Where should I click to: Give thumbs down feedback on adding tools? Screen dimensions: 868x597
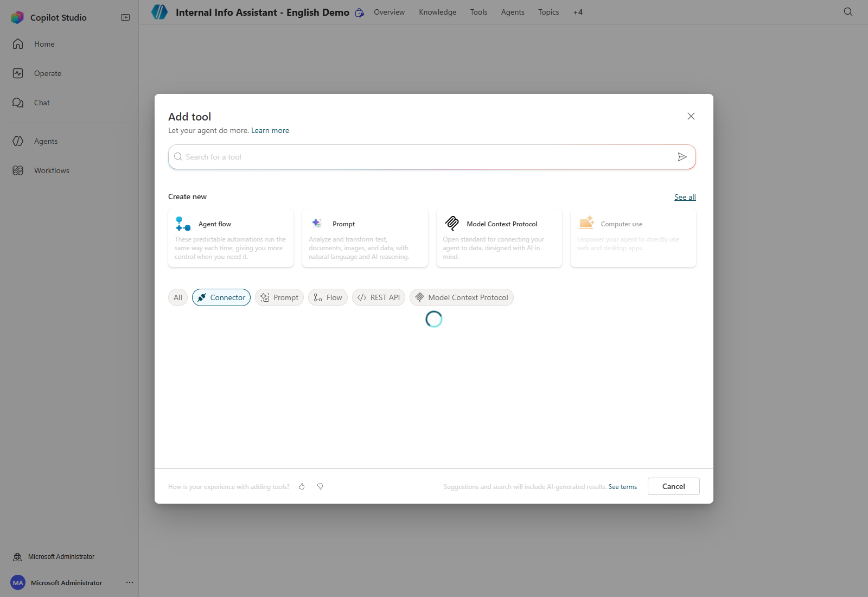tap(320, 487)
